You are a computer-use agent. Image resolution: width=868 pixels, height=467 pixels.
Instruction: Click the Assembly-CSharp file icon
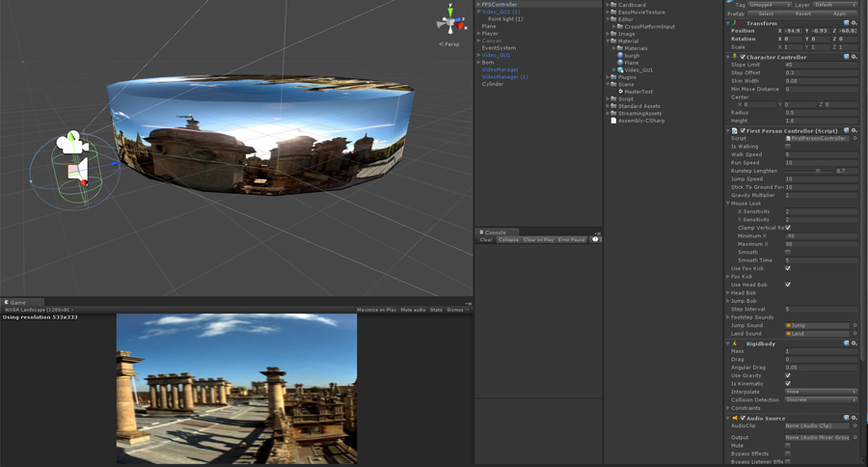[613, 121]
